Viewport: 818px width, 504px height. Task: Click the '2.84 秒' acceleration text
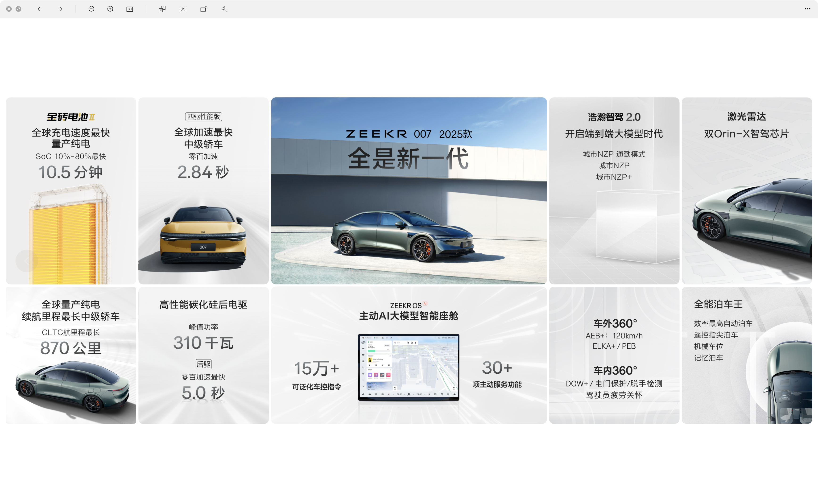[203, 172]
